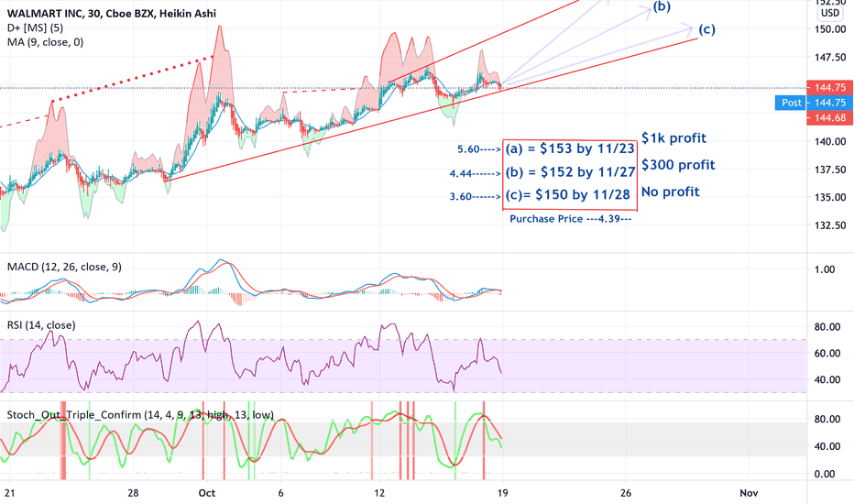This screenshot has height=504, width=854.
Task: Click the 147.50 price axis value
Action: click(830, 57)
